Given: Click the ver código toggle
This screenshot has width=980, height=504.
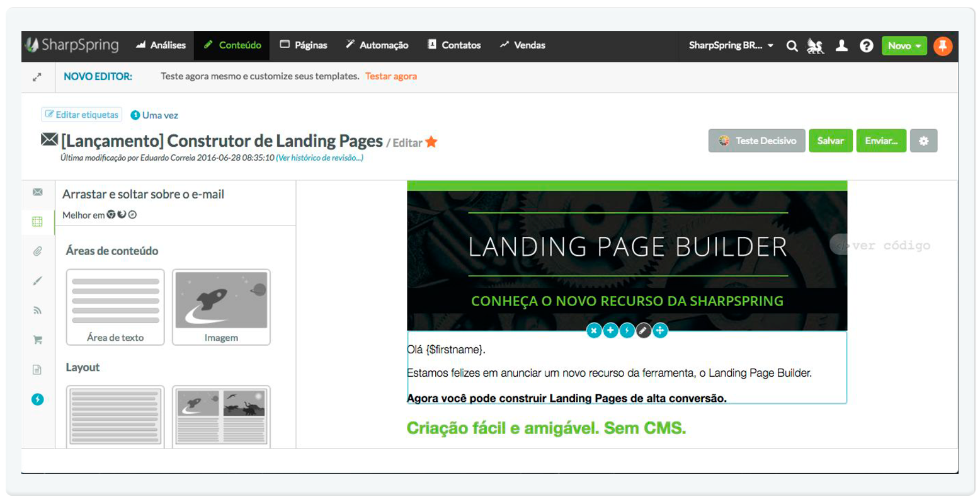Looking at the screenshot, I should (880, 246).
